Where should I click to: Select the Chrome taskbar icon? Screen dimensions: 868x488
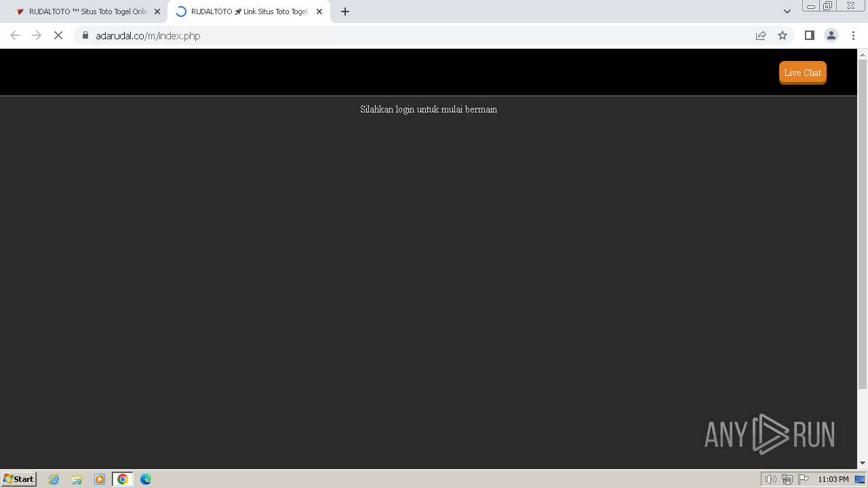pyautogui.click(x=123, y=479)
